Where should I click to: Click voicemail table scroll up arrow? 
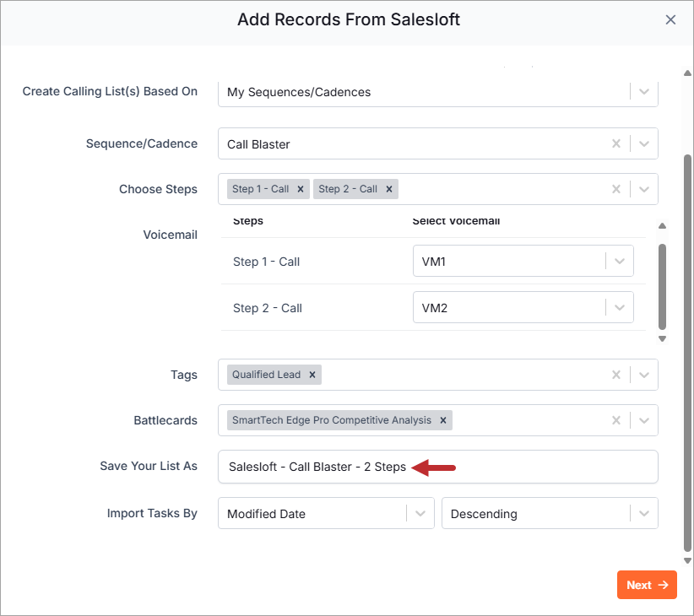point(662,226)
